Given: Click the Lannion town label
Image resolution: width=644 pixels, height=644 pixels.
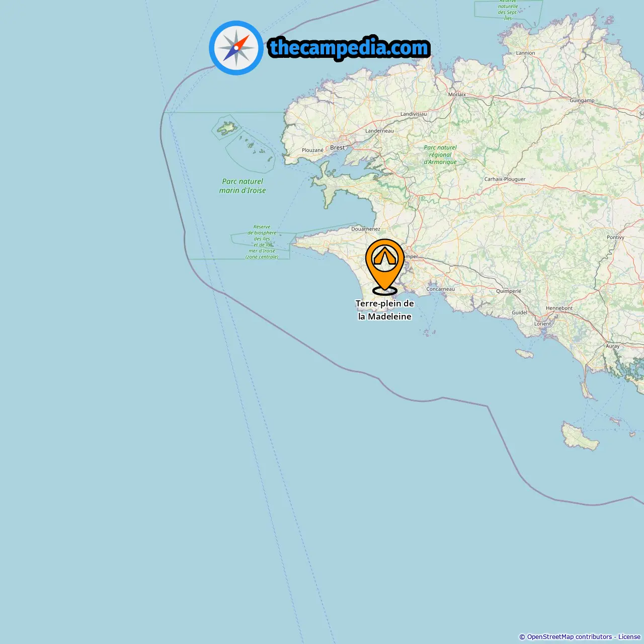Looking at the screenshot, I should (526, 53).
